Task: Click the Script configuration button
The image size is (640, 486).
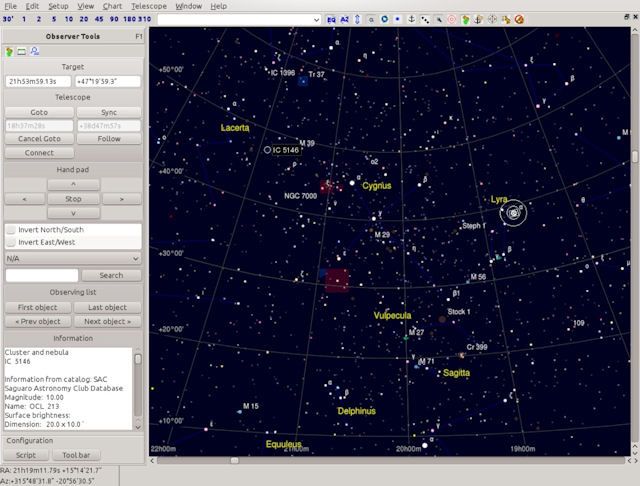Action: pos(27,455)
